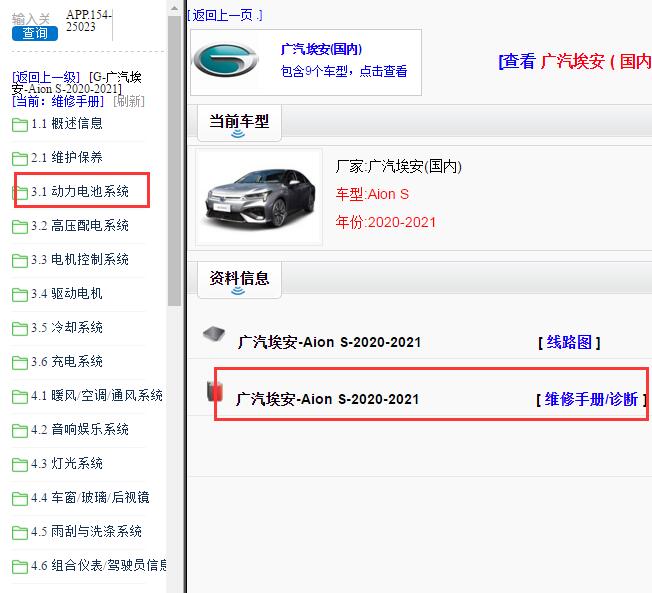Click the 当前：维修手册 link
This screenshot has height=593, width=652.
click(x=58, y=101)
